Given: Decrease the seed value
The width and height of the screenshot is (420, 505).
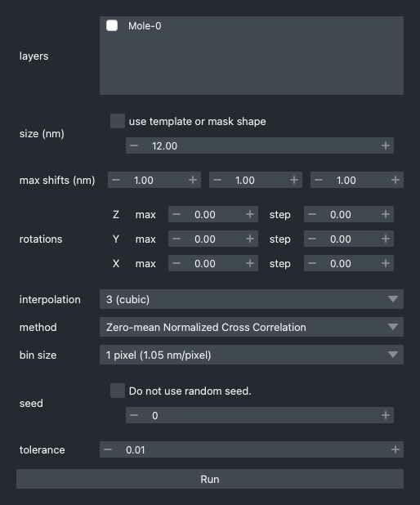Looking at the screenshot, I should (x=134, y=415).
